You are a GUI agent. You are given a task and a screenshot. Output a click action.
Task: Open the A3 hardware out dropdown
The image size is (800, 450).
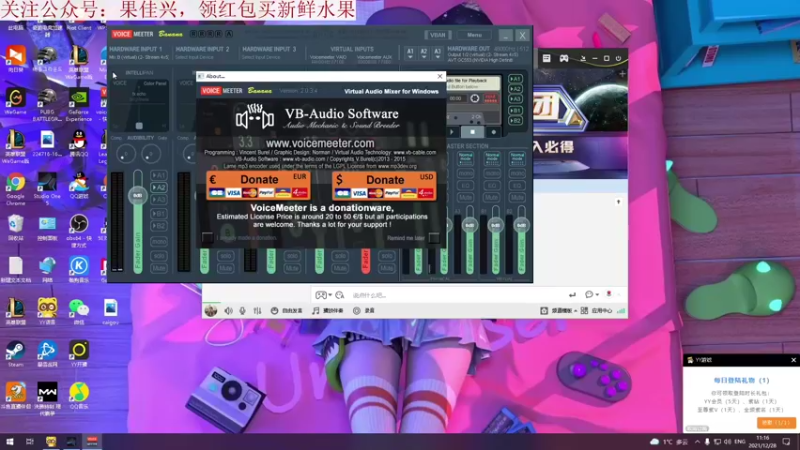437,54
